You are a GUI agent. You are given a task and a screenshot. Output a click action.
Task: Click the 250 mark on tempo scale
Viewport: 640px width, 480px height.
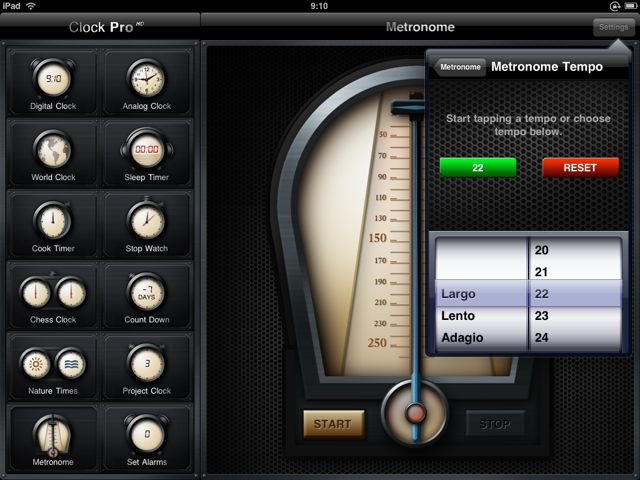click(377, 342)
